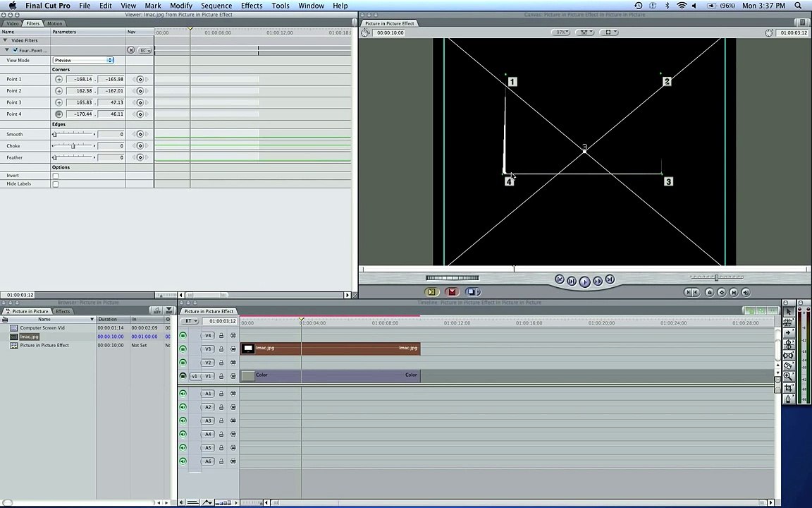Select the Pen tool
The height and width of the screenshot is (508, 812).
pyautogui.click(x=788, y=399)
